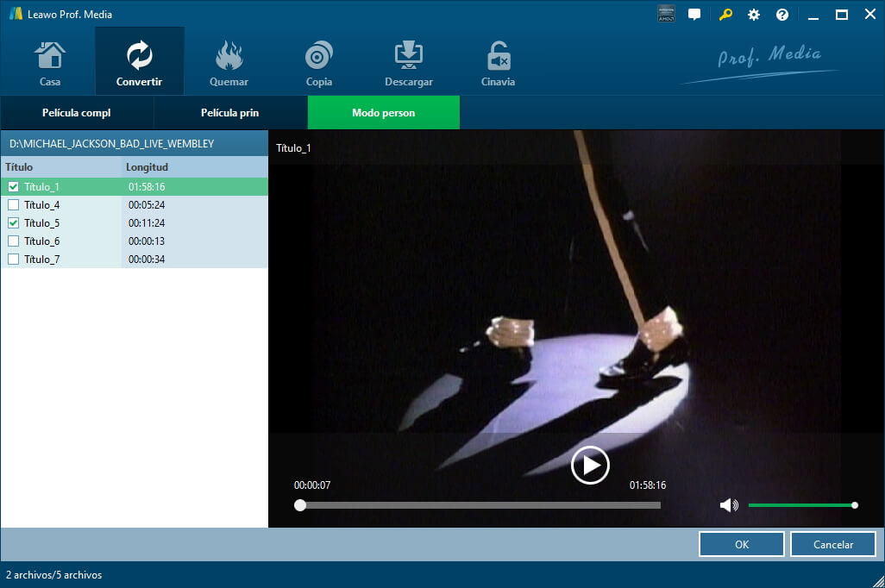
Task: Select the Convertir module
Action: coord(139,61)
